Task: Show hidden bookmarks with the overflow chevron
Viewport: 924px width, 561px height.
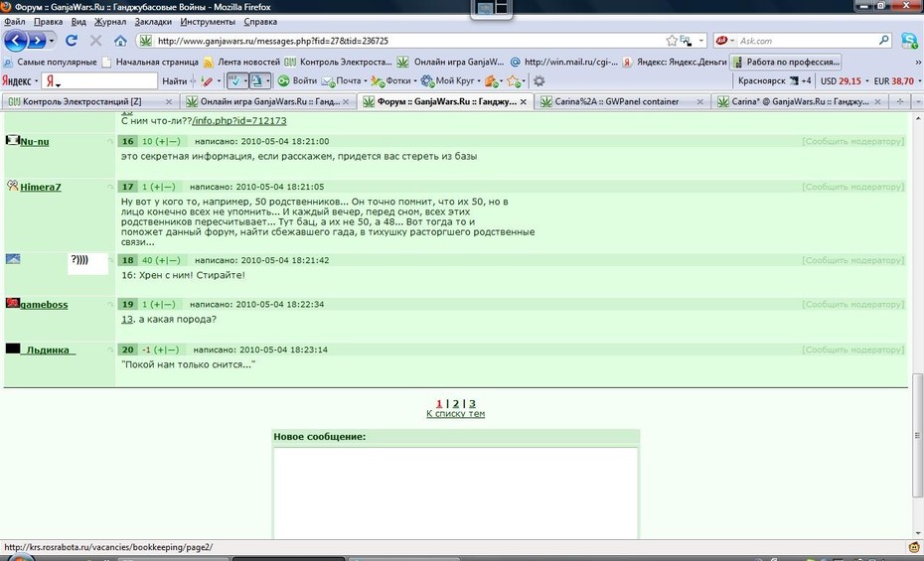Action: [x=918, y=62]
